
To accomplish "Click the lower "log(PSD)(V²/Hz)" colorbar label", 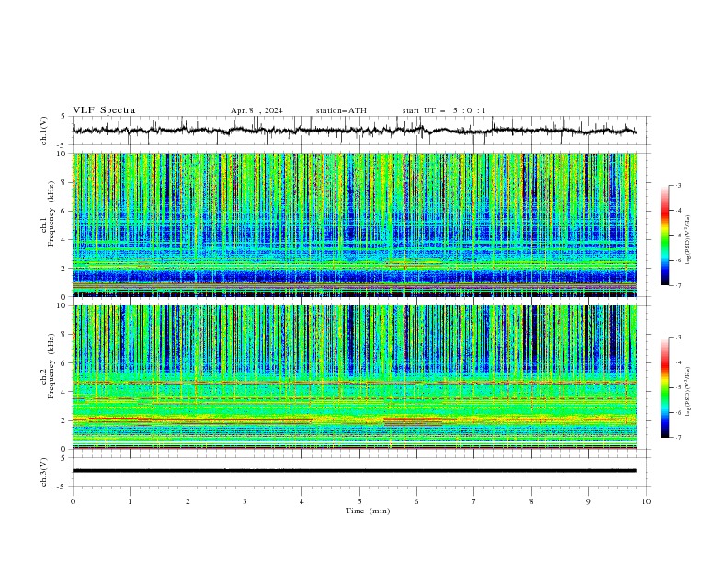I will point(688,391).
